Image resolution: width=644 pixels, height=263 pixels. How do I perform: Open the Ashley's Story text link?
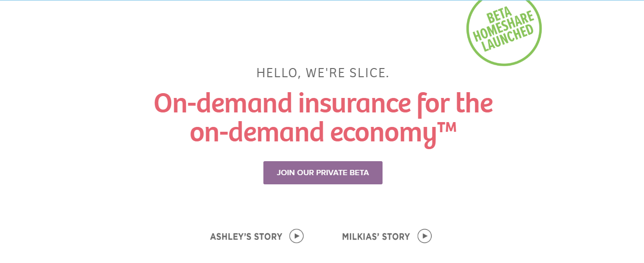tap(246, 237)
